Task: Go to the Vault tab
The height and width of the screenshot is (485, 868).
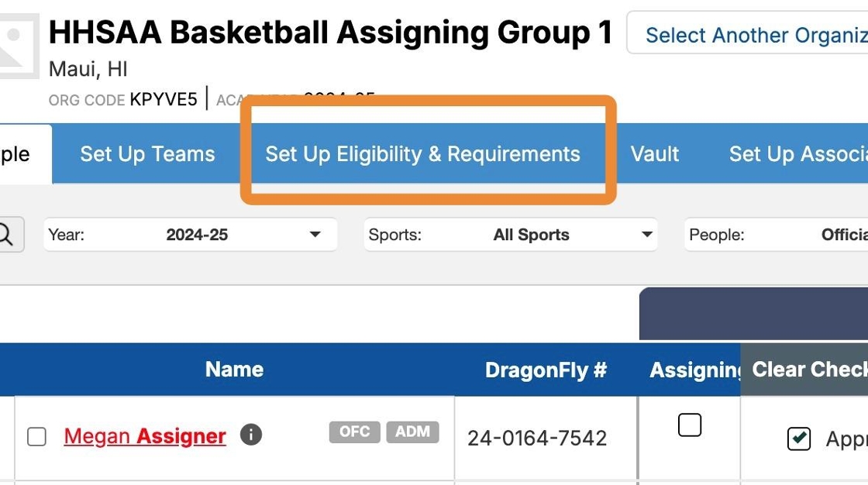Action: tap(655, 154)
